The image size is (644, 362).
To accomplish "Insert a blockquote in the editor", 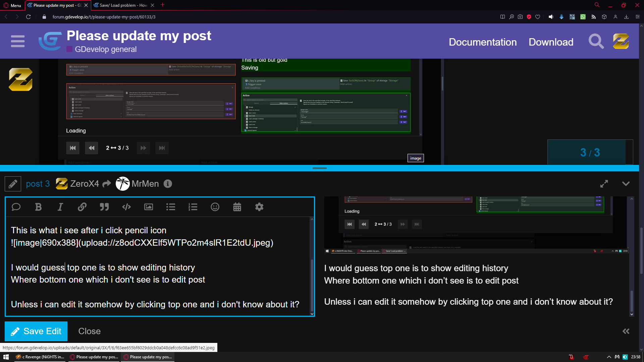I will pos(104,207).
